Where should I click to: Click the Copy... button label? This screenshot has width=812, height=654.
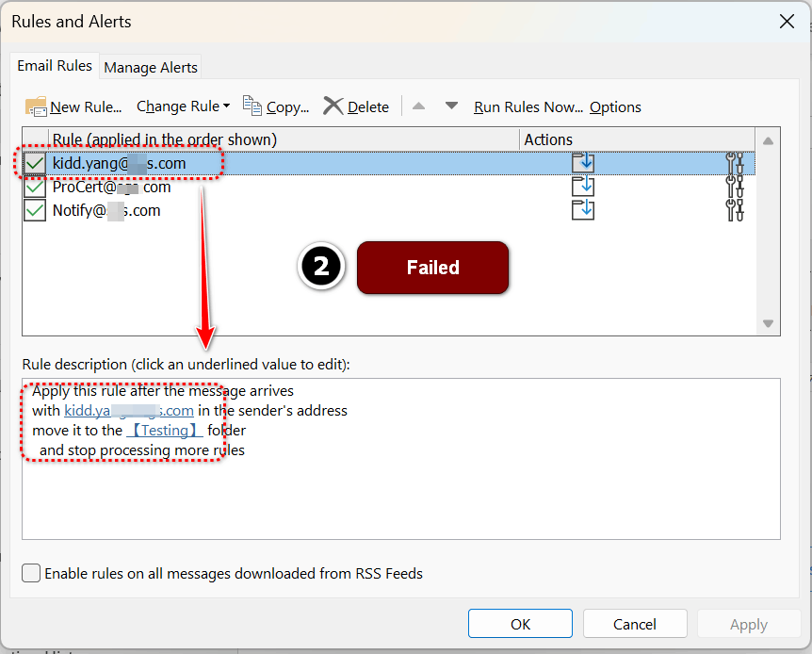pos(287,106)
